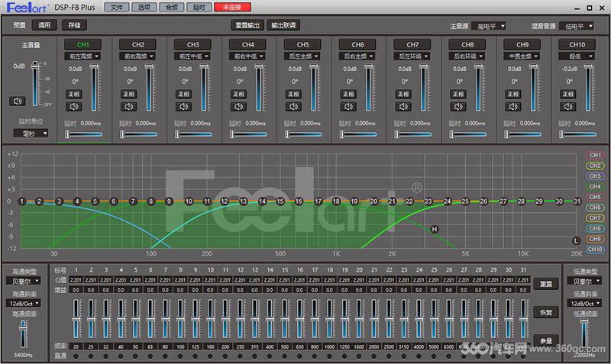611x364 pixels.
Task: Mute CH8 using its speaker icon
Action: pos(458,106)
